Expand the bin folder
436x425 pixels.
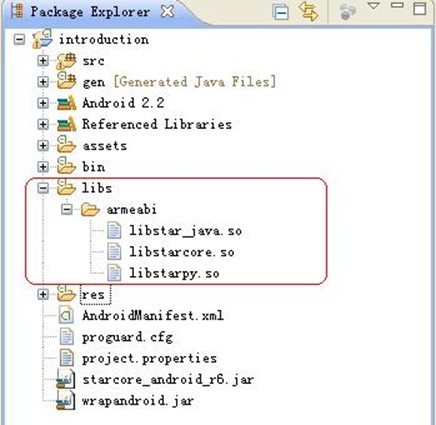pos(43,167)
